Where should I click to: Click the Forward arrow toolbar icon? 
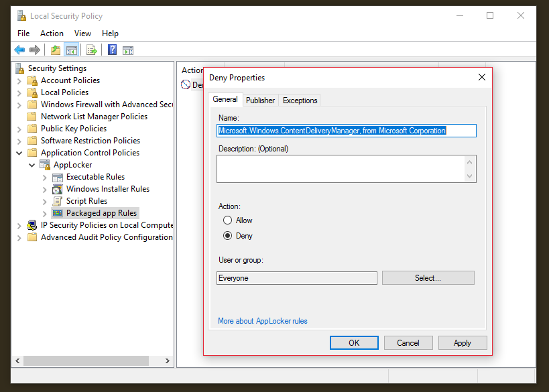coord(35,50)
